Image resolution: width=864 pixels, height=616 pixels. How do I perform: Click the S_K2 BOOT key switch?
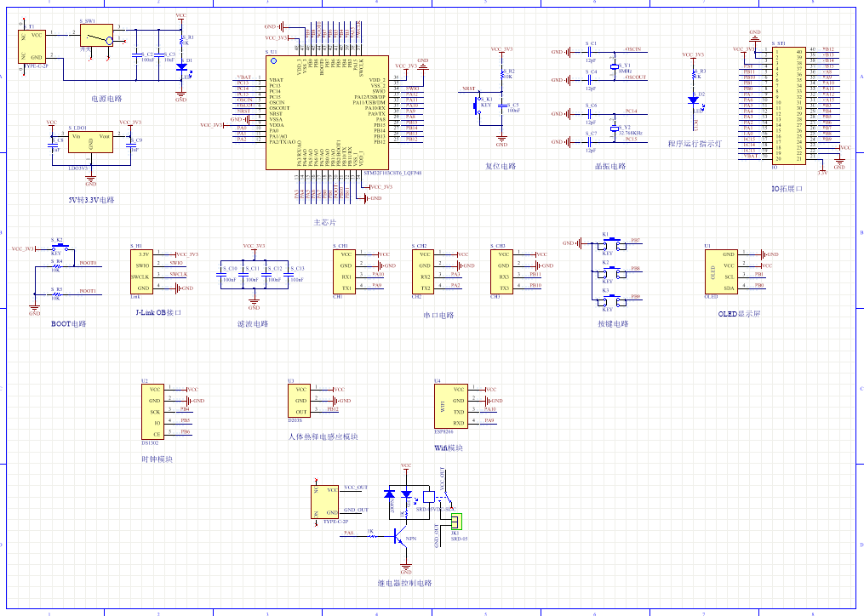click(x=57, y=247)
